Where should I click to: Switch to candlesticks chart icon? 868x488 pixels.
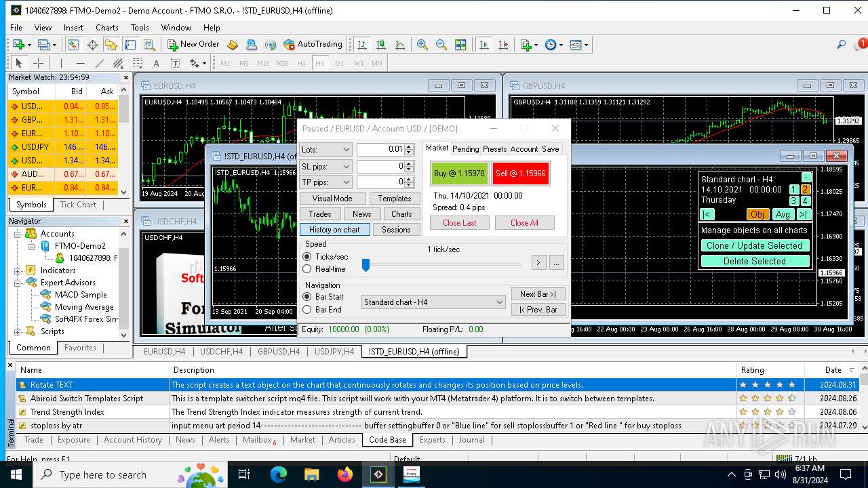coord(381,45)
